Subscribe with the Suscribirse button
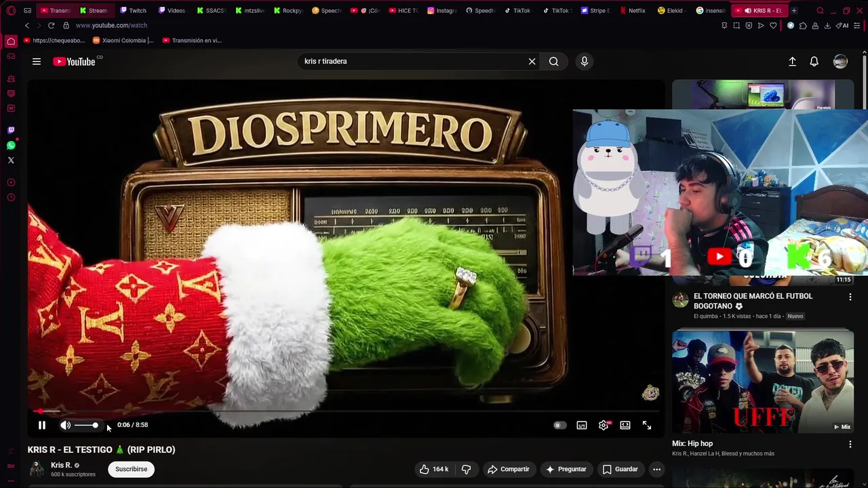868x488 pixels. coord(131,469)
